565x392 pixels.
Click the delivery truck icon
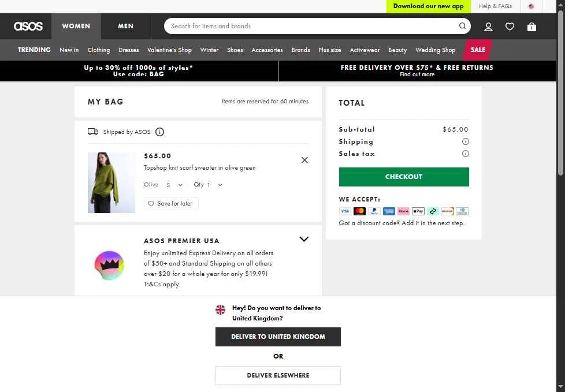pyautogui.click(x=93, y=132)
